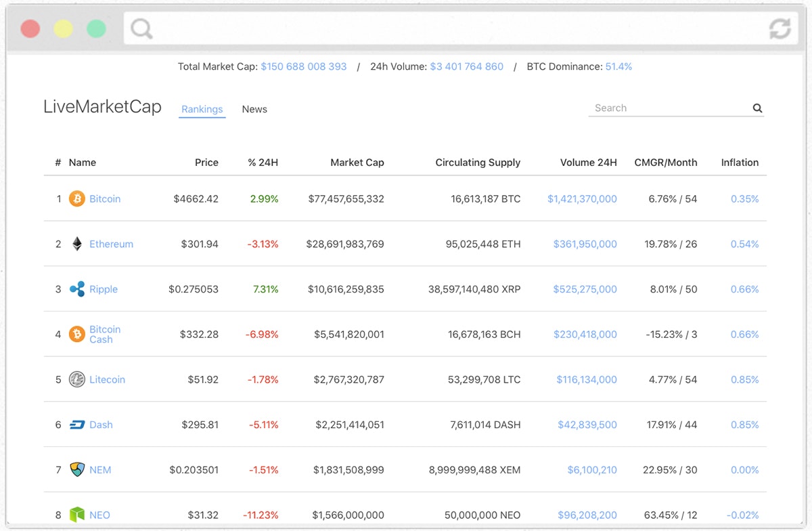Click the Total Market Cap value

(x=304, y=66)
